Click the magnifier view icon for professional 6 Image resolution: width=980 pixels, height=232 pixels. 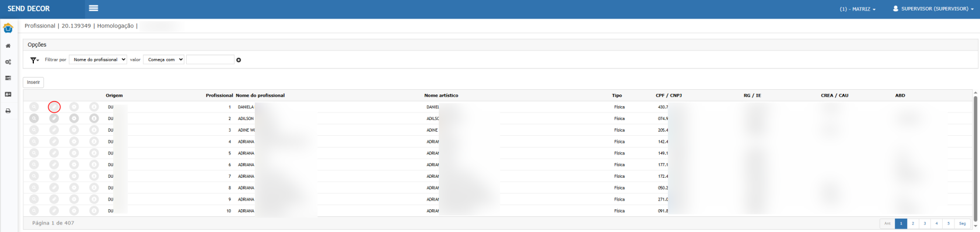(34, 165)
